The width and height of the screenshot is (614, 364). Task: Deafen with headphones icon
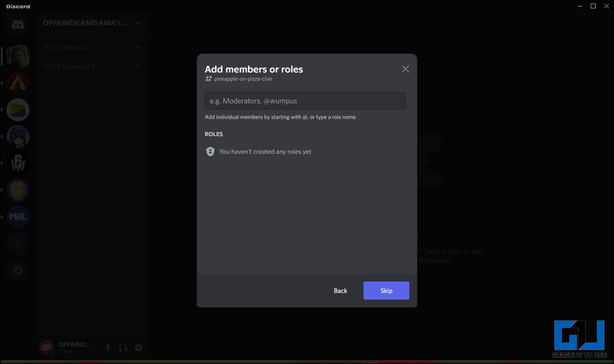point(123,348)
